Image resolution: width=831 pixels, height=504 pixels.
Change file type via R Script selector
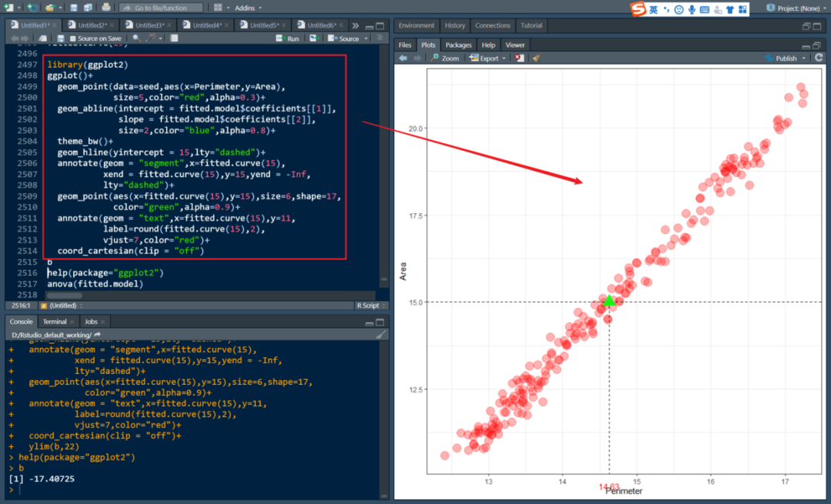371,305
